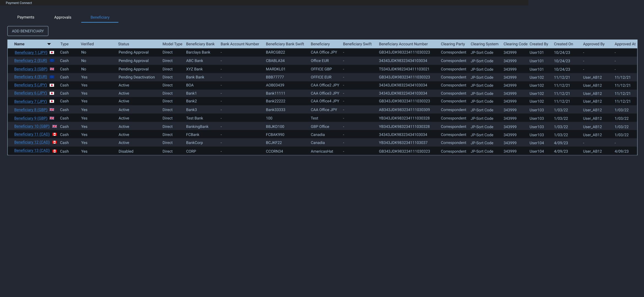The height and width of the screenshot is (297, 644).
Task: Click Canada flag icon beside Beneficiary 11
Action: (x=54, y=134)
